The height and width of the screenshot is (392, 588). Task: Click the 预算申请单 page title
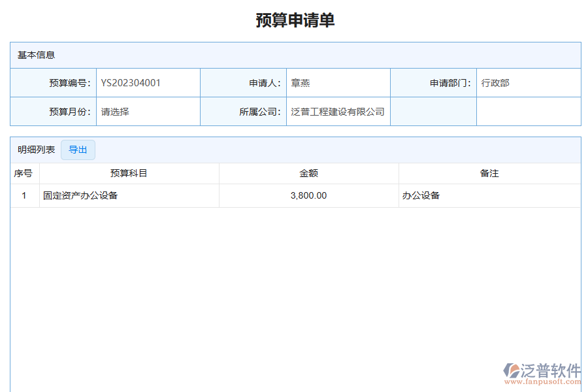click(294, 21)
